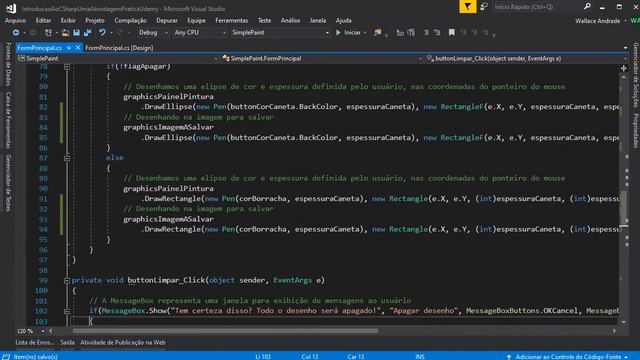Open the Gerenciador de Testes side panel
The height and width of the screenshot is (360, 640).
[8, 182]
